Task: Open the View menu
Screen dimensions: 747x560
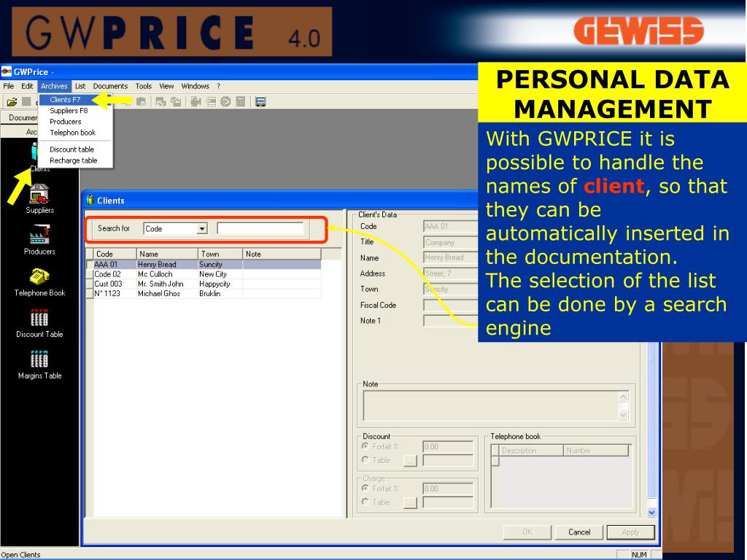Action: point(166,86)
